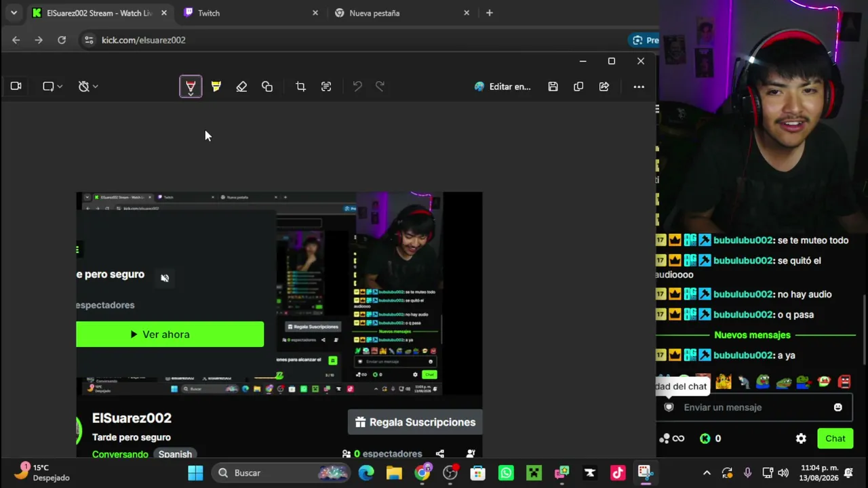The height and width of the screenshot is (488, 868).
Task: Go forward in the browser
Action: [x=39, y=40]
